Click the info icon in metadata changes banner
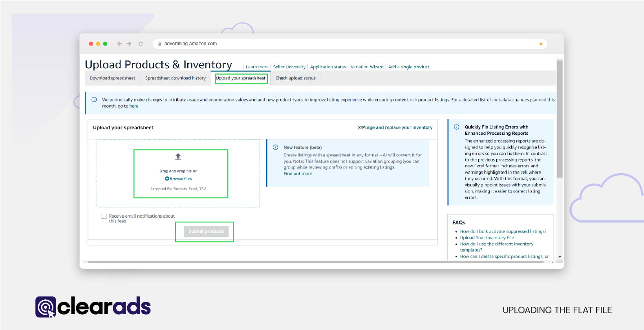 click(x=94, y=99)
